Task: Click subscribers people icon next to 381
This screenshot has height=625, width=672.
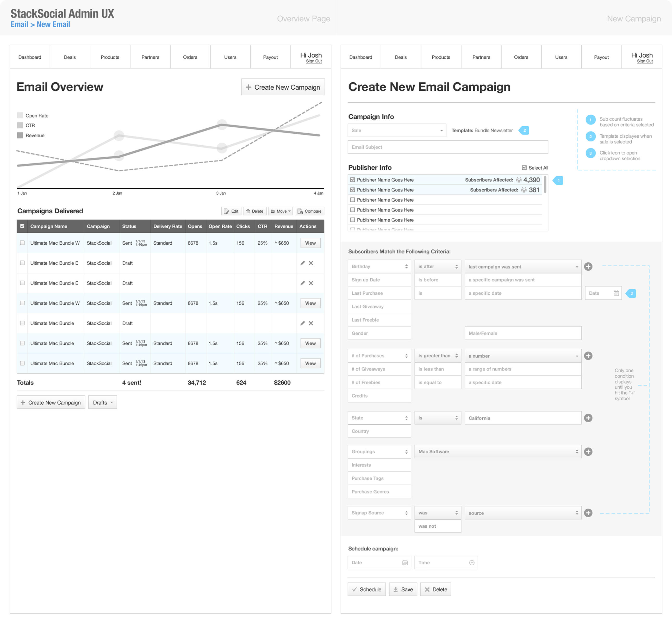Action: (524, 190)
